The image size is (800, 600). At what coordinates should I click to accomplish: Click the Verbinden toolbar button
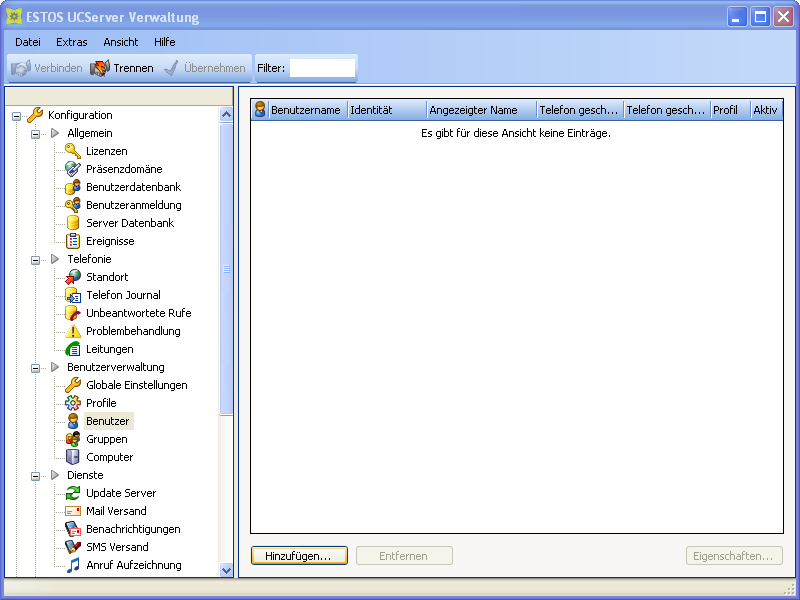click(x=47, y=68)
